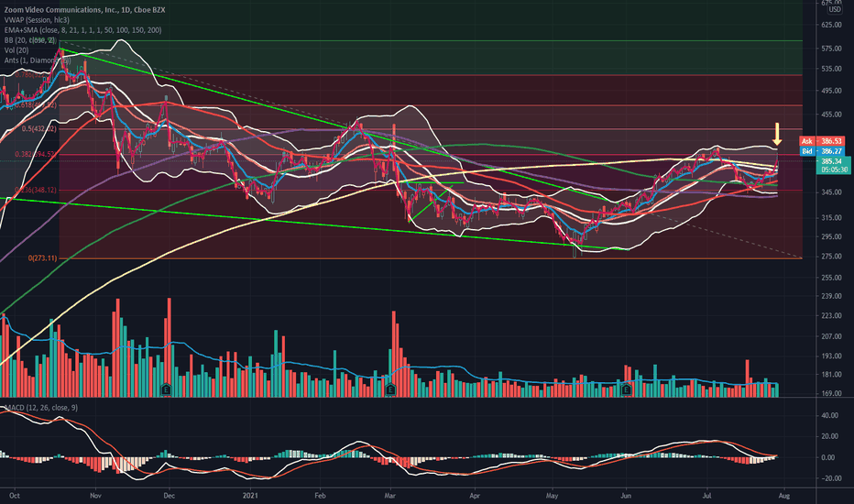Image resolution: width=854 pixels, height=504 pixels.
Task: Click 207.00 on the volume axis
Action: 832,336
